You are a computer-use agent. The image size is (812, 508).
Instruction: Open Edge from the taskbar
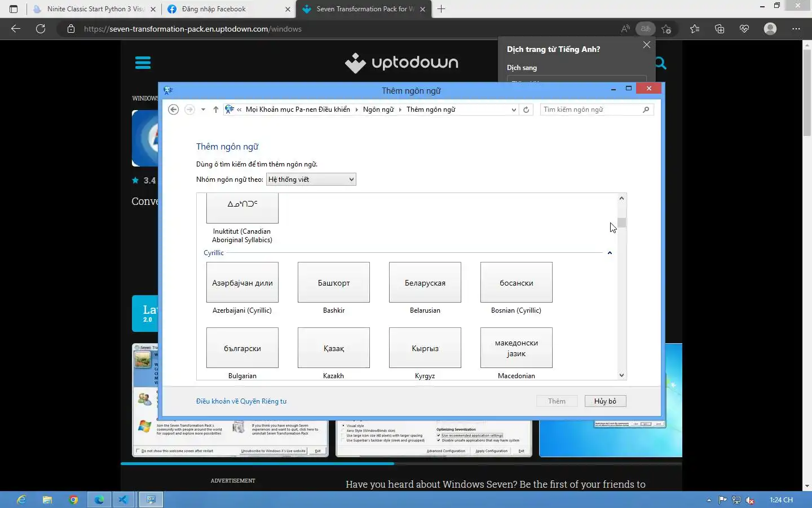[x=99, y=500]
